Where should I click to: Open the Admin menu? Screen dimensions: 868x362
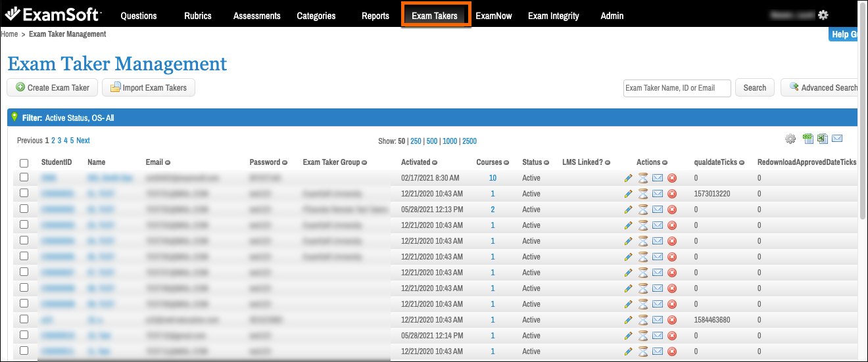coord(612,16)
